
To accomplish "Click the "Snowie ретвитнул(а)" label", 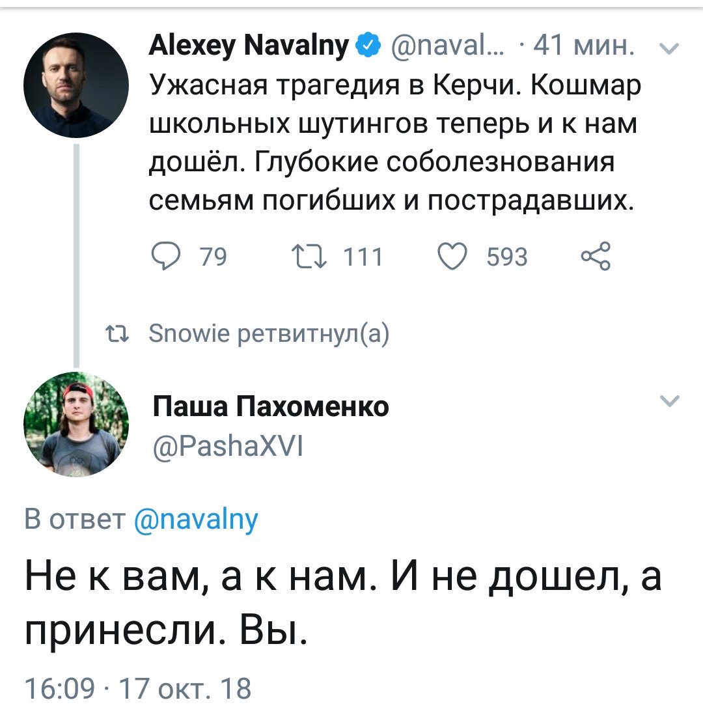I will click(x=269, y=335).
